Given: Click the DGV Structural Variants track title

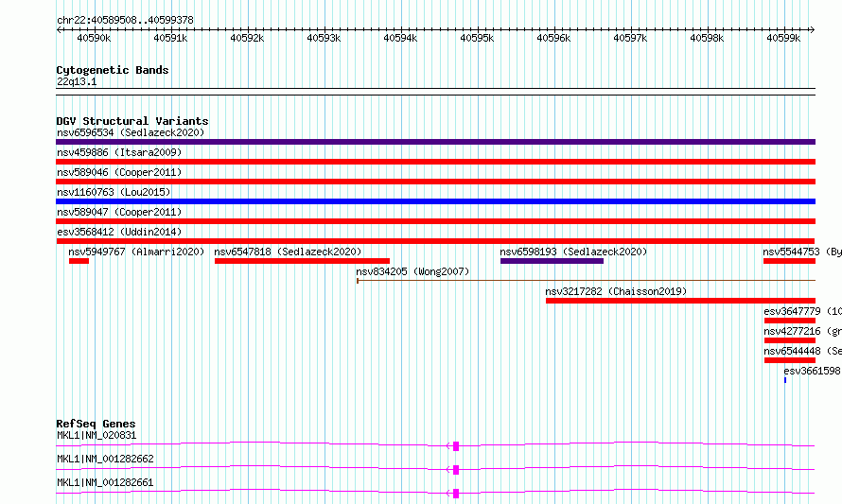Looking at the screenshot, I should click(132, 121).
